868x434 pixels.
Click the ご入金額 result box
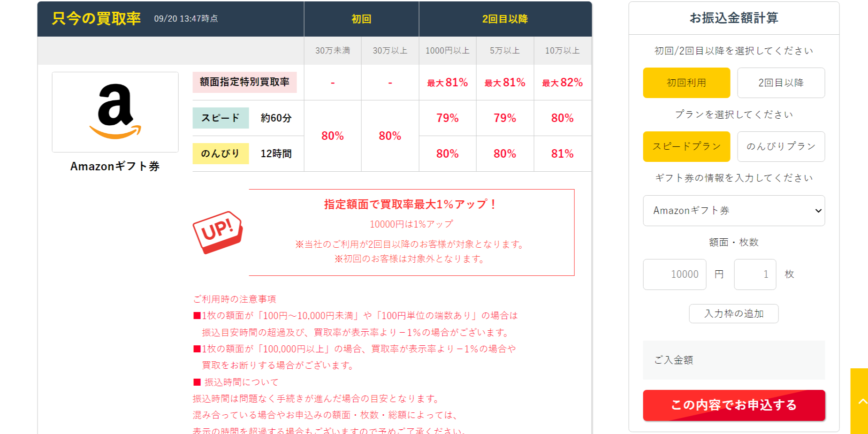pyautogui.click(x=733, y=360)
